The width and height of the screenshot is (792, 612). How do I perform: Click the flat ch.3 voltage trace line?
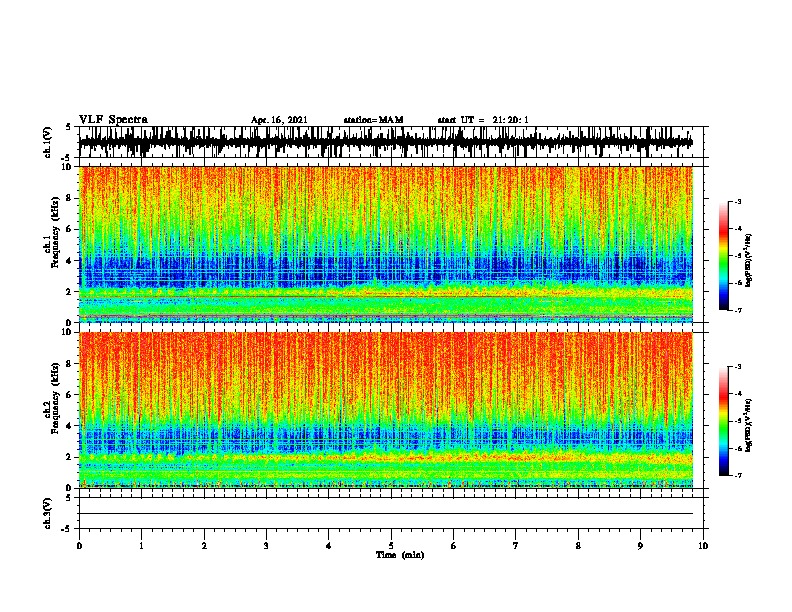pos(386,514)
